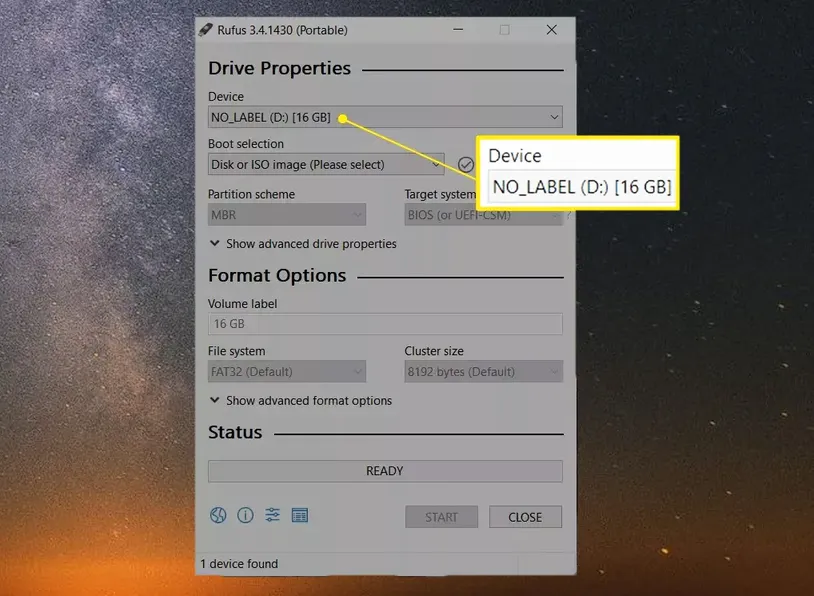Click the Drive Properties heading

(x=279, y=68)
